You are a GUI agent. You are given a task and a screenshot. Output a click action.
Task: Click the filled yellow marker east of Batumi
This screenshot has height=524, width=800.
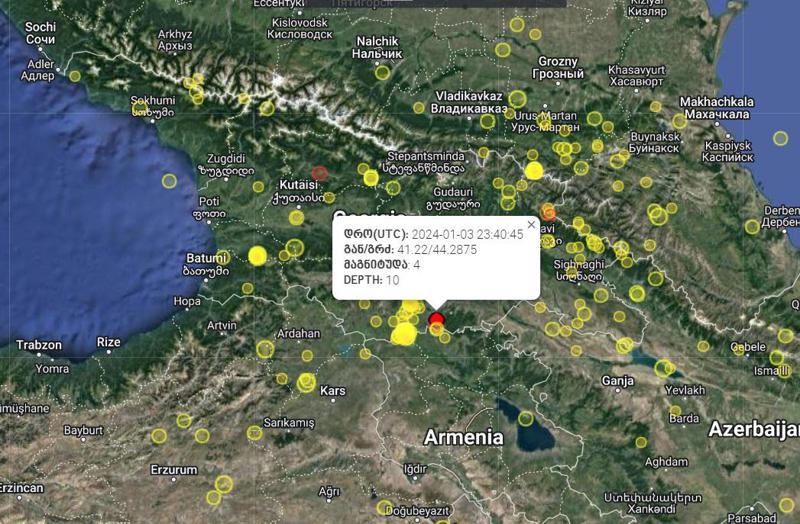point(257,255)
